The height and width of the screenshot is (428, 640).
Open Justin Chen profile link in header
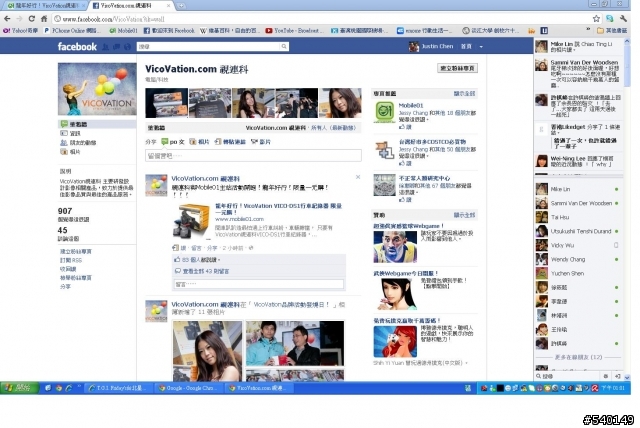point(431,47)
